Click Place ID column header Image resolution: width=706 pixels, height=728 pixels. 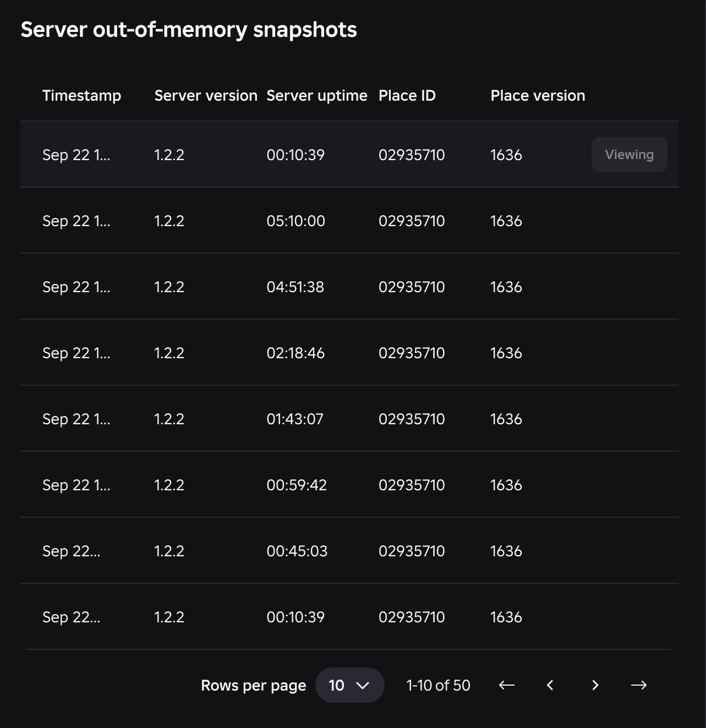click(407, 96)
